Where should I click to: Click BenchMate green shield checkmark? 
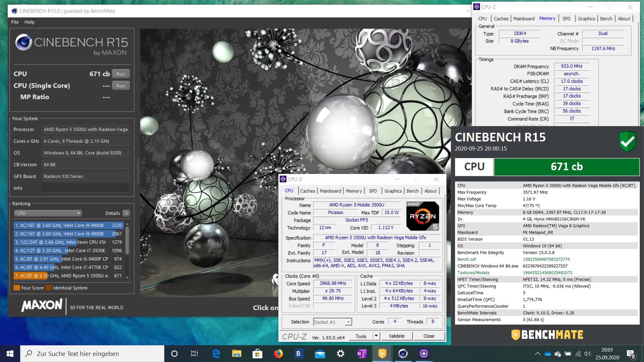click(628, 141)
